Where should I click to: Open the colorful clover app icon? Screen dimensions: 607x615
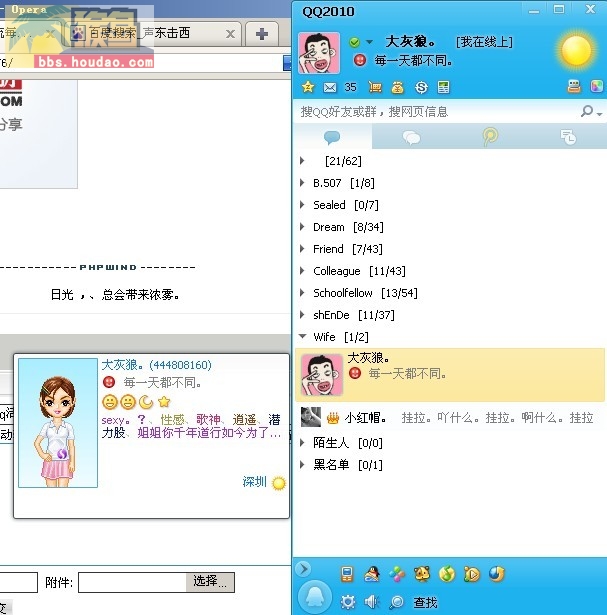(397, 575)
